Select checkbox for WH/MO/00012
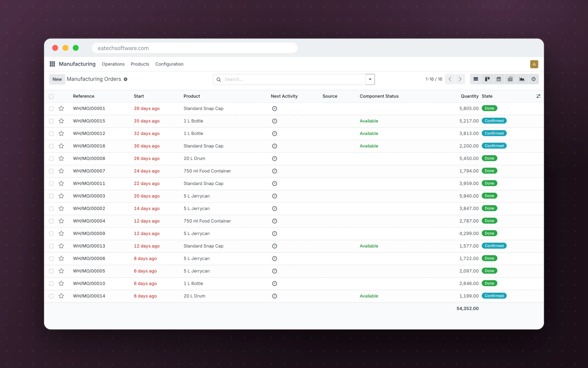This screenshot has width=588, height=368. pos(51,134)
